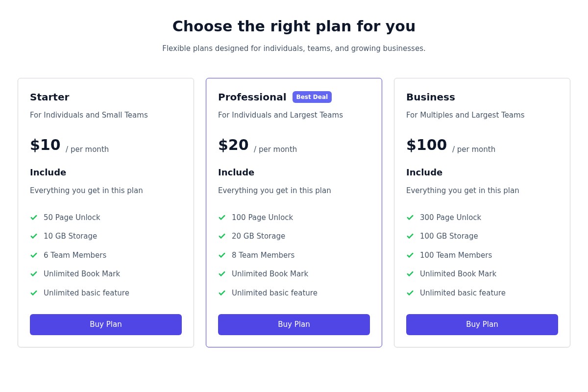The width and height of the screenshot is (588, 392).
Task: Buy the Professional plan
Action: pos(294,324)
